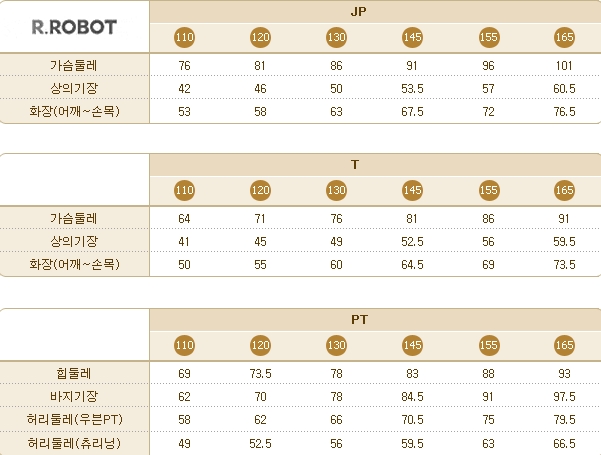The width and height of the screenshot is (601, 455).
Task: Select the 73.5 value in 힙둘레 row
Action: [260, 373]
